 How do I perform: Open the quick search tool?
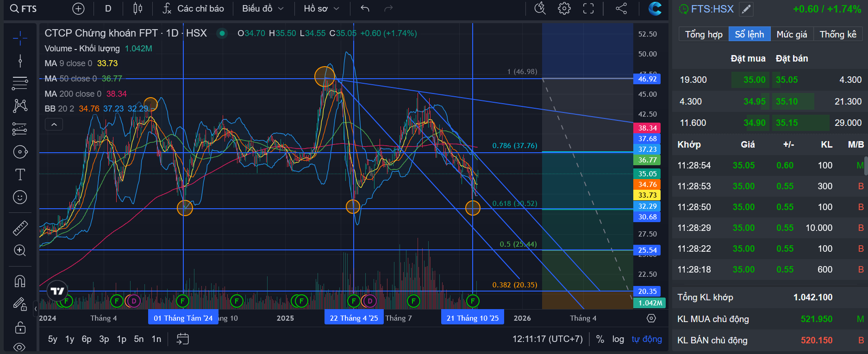tap(540, 9)
